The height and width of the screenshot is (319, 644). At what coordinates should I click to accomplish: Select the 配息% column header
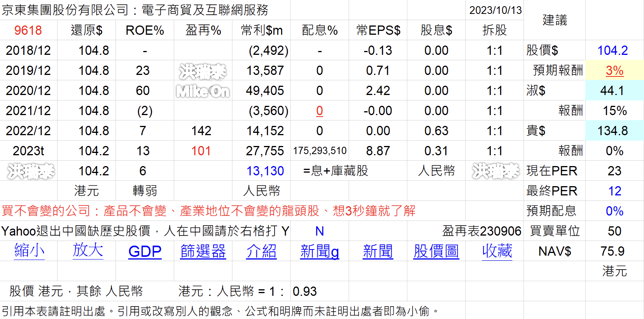(x=320, y=30)
